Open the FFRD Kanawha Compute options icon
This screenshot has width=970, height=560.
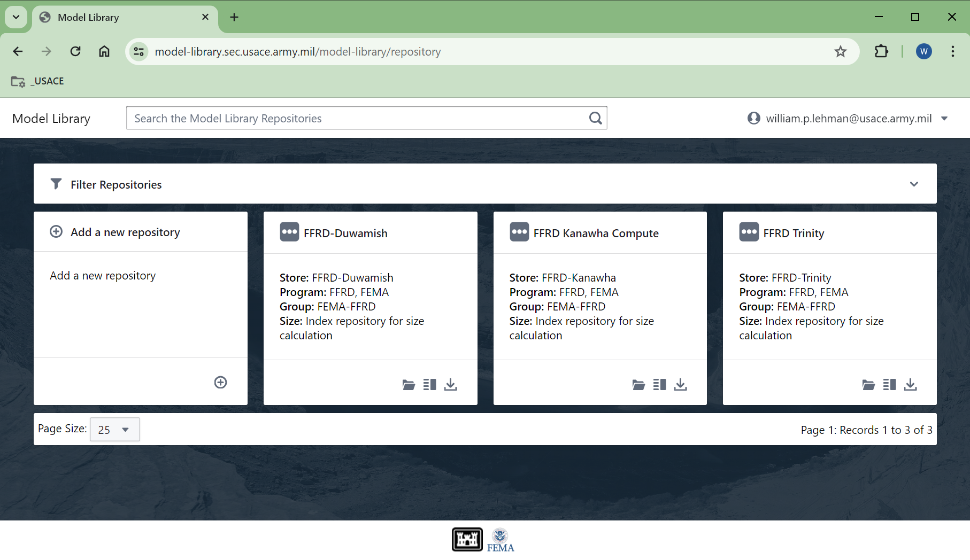(519, 232)
